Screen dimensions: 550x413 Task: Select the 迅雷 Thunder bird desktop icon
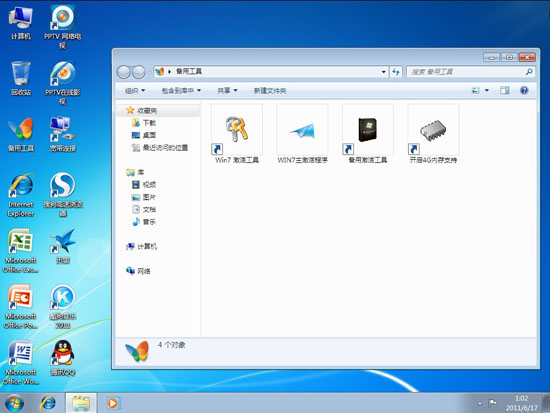point(62,246)
